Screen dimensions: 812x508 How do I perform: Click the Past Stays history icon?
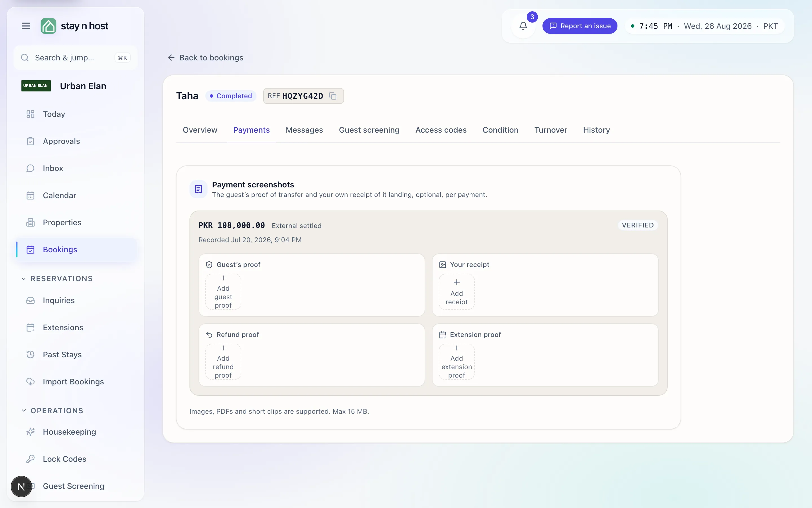(30, 354)
